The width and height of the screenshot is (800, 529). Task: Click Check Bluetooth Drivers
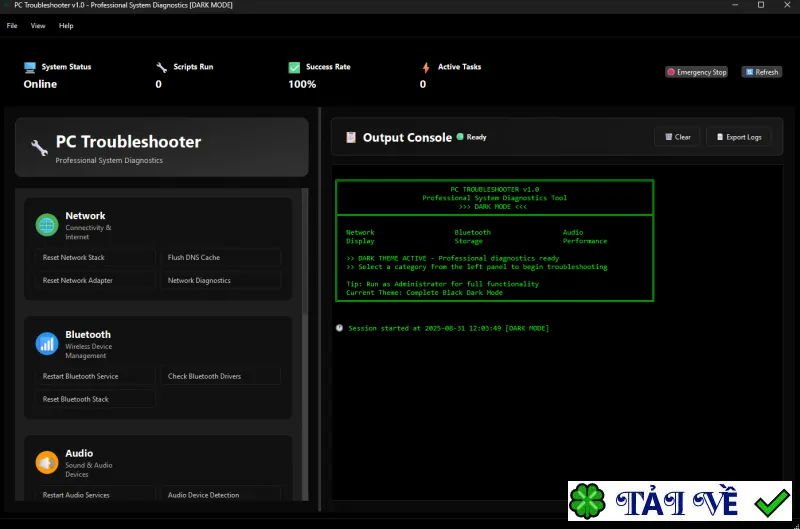pyautogui.click(x=220, y=376)
